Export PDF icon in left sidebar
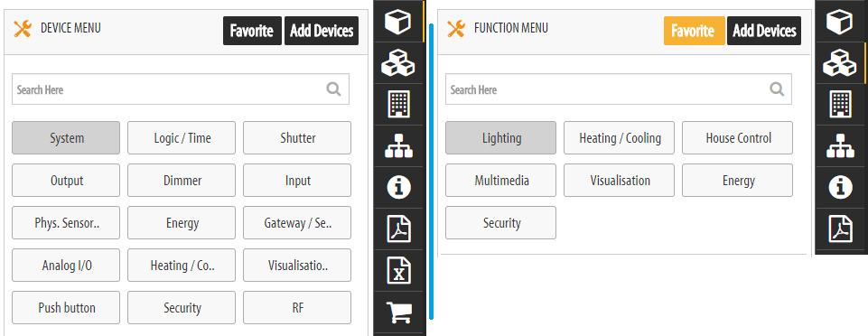 point(397,229)
